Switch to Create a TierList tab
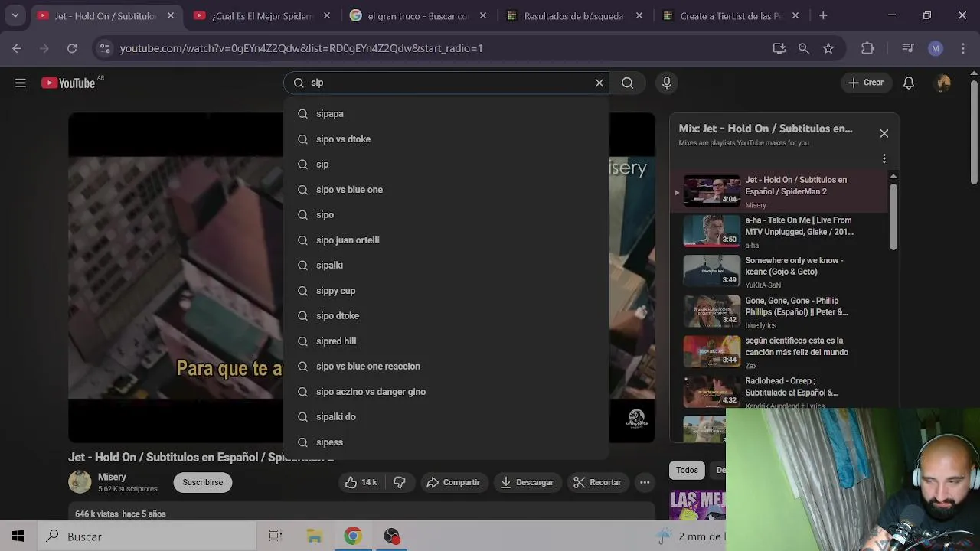Viewport: 980px width, 551px height. point(730,15)
